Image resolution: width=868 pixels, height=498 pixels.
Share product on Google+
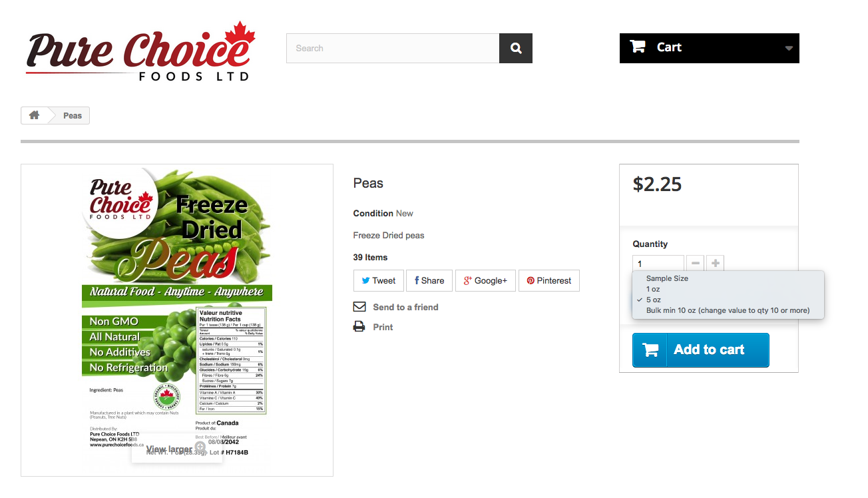coord(485,280)
